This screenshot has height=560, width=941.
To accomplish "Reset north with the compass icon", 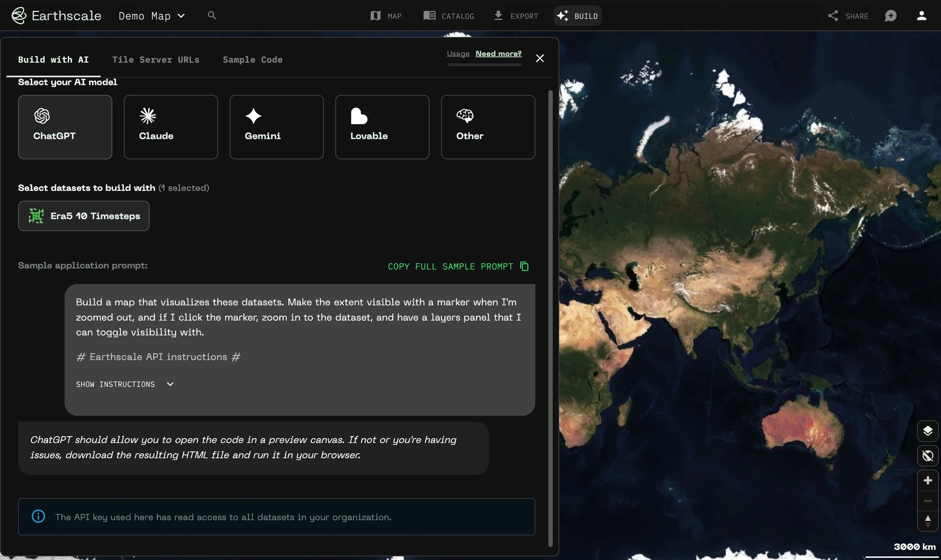I will point(928,521).
